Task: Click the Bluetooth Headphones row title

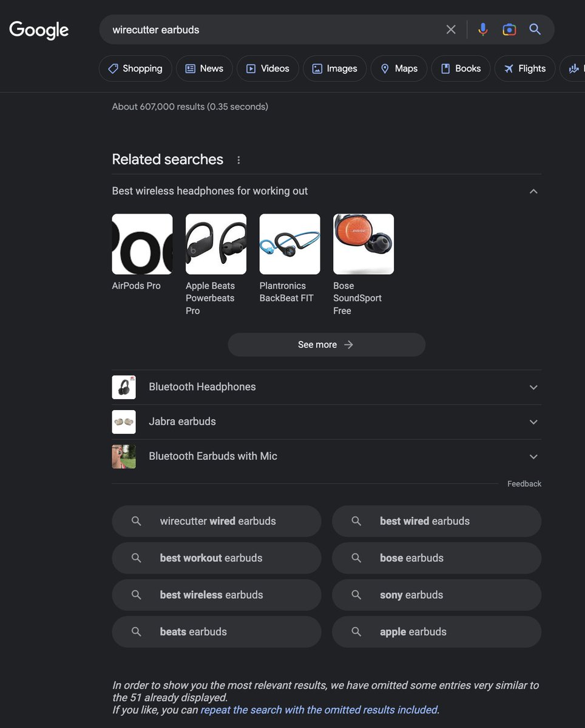Action: [x=202, y=387]
